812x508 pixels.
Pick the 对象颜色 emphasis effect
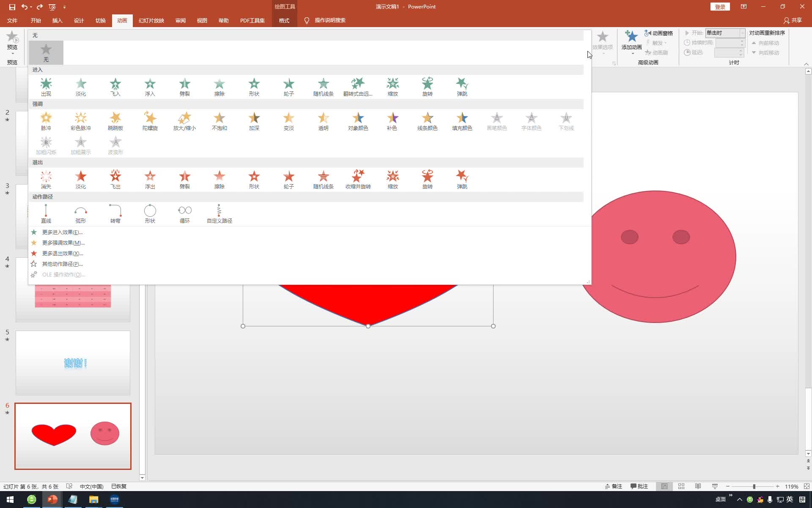click(358, 121)
